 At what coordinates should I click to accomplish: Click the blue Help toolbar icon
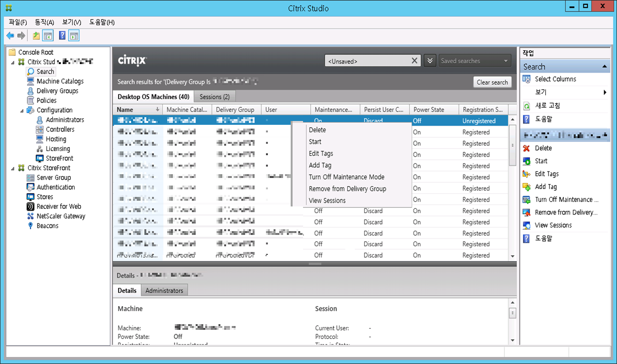62,36
